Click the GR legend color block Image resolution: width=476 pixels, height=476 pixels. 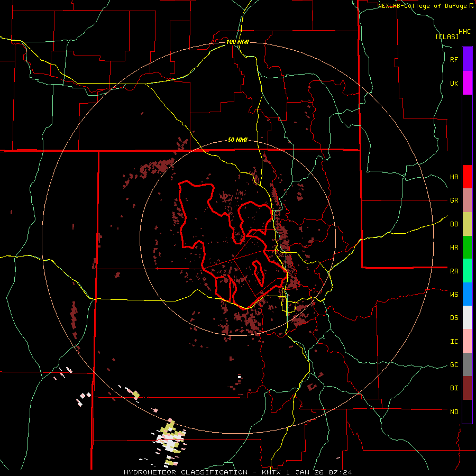click(x=467, y=200)
